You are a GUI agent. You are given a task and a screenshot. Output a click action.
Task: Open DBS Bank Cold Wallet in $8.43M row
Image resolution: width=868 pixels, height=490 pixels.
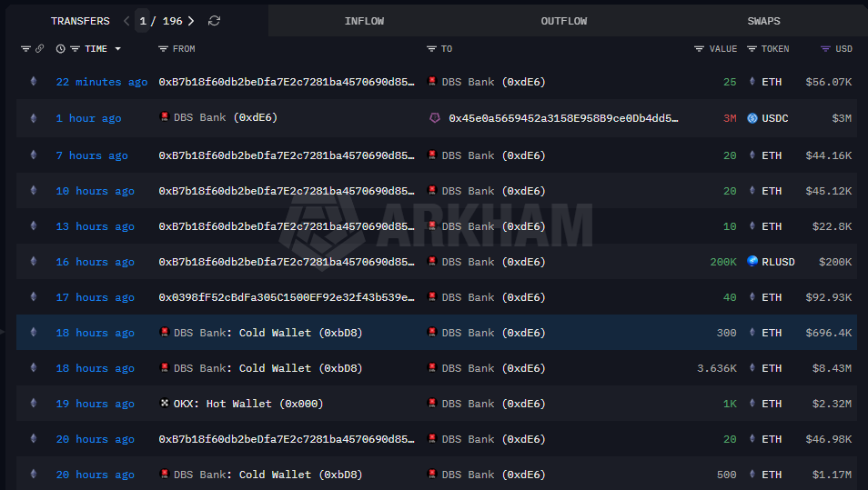[267, 368]
